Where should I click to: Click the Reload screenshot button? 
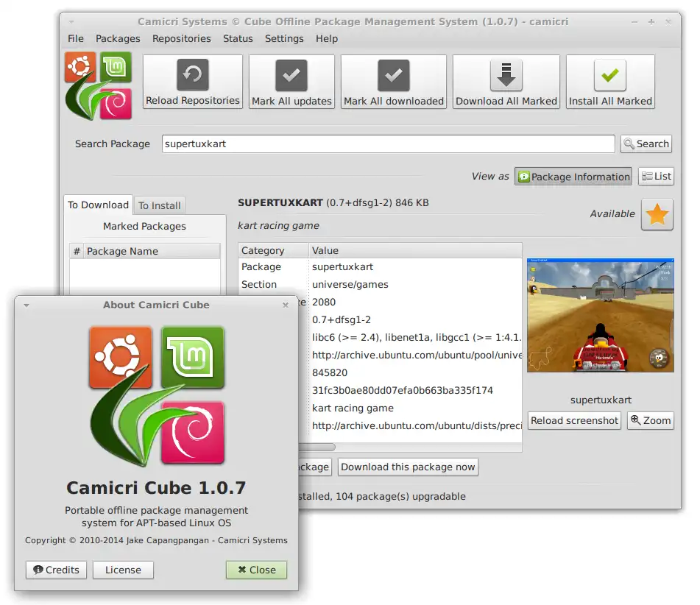click(574, 420)
